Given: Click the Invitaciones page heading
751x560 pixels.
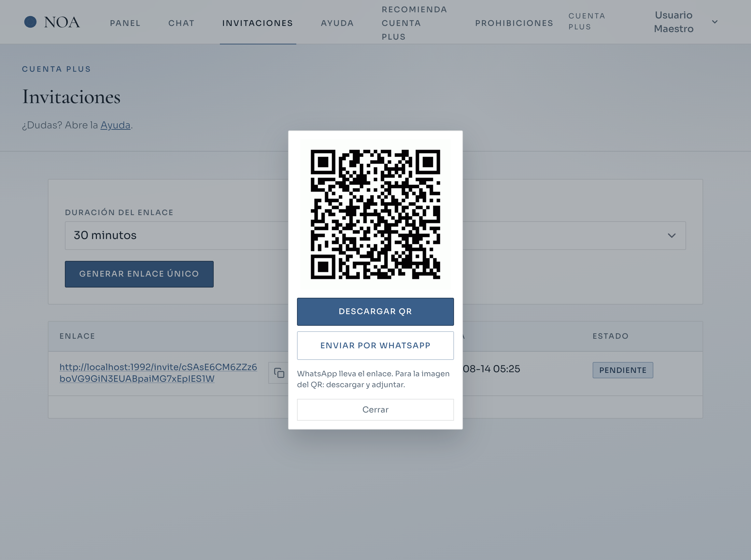Looking at the screenshot, I should point(71,97).
